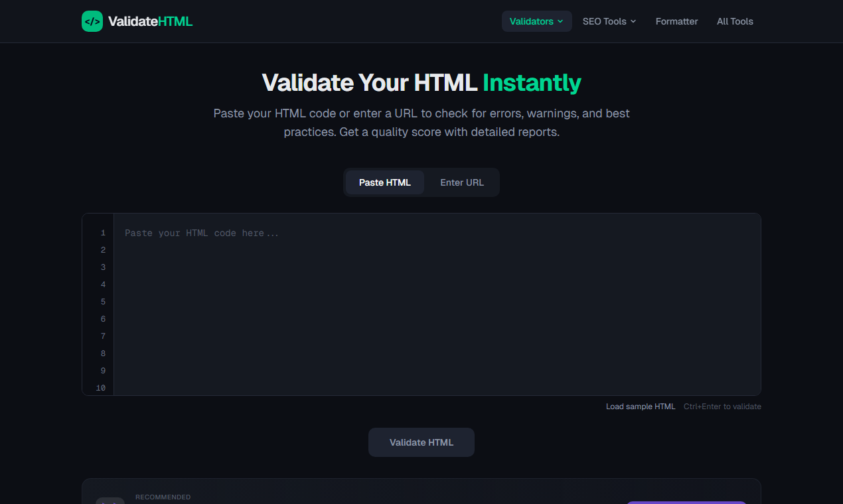
Task: Focus the Paste your HTML code editor
Action: pyautogui.click(x=437, y=304)
